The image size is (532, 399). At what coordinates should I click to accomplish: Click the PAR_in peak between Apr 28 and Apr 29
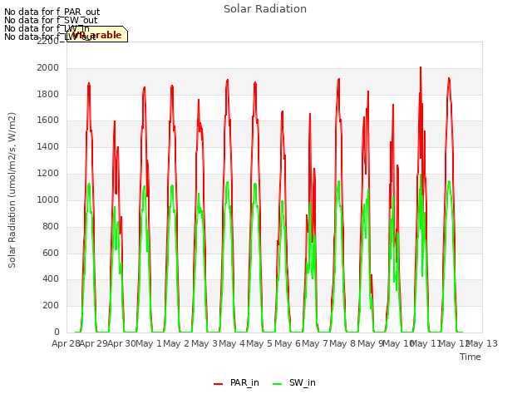(89, 84)
